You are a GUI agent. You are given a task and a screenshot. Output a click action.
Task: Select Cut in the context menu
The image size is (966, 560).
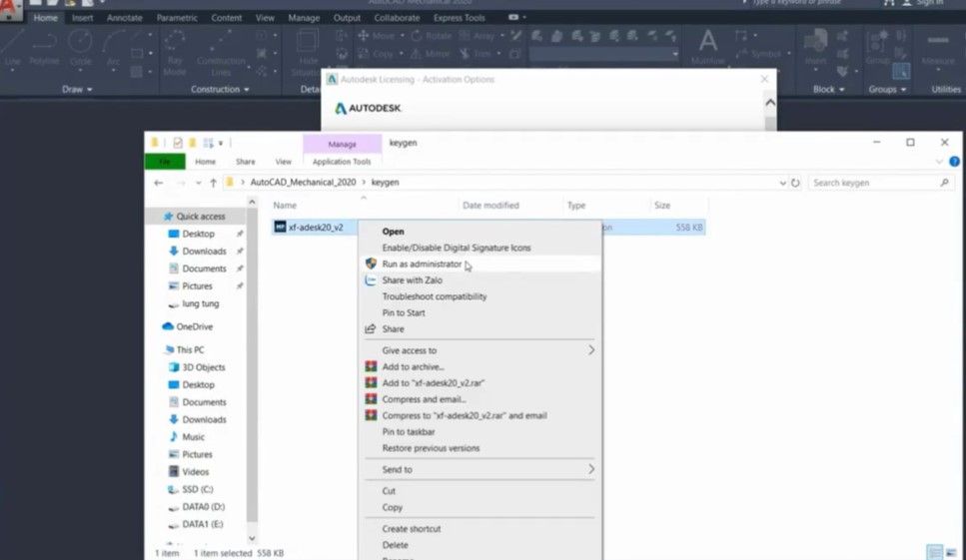[389, 491]
